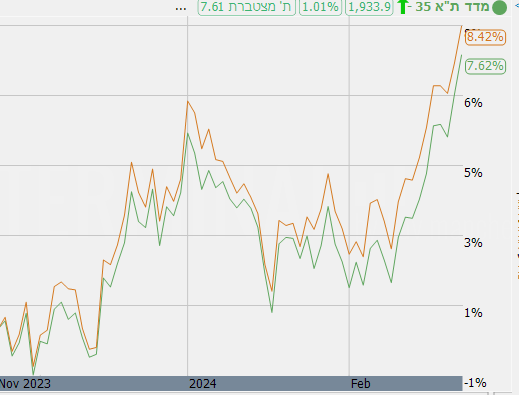Click the 2024 date label
This screenshot has width=519, height=395.
pyautogui.click(x=203, y=384)
